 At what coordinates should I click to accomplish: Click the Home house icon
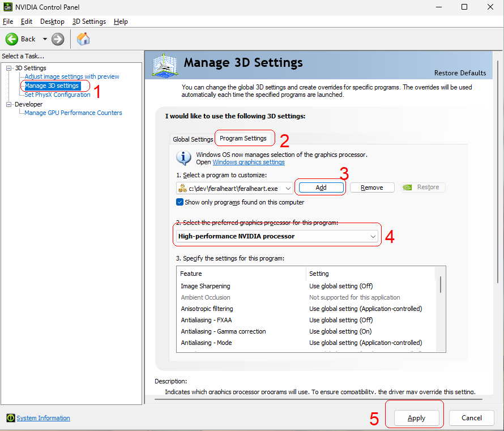point(83,39)
